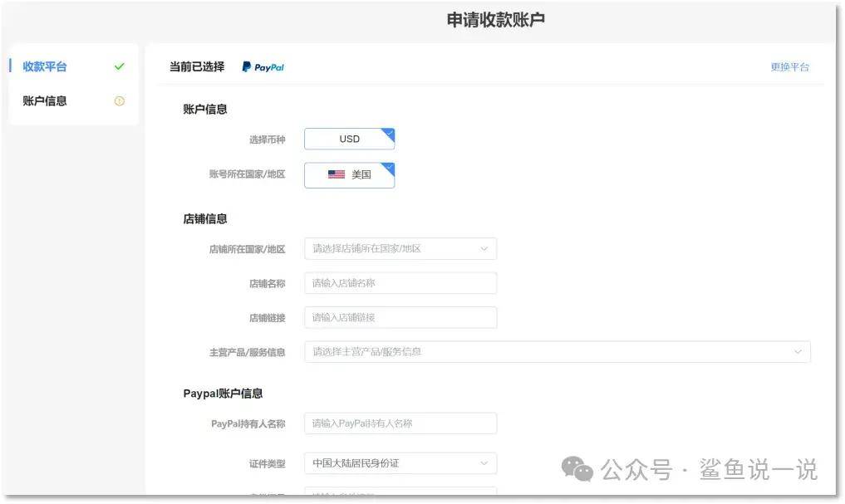The width and height of the screenshot is (845, 504).
Task: Click orange warning icon beside 账户信息
Action: [x=120, y=101]
